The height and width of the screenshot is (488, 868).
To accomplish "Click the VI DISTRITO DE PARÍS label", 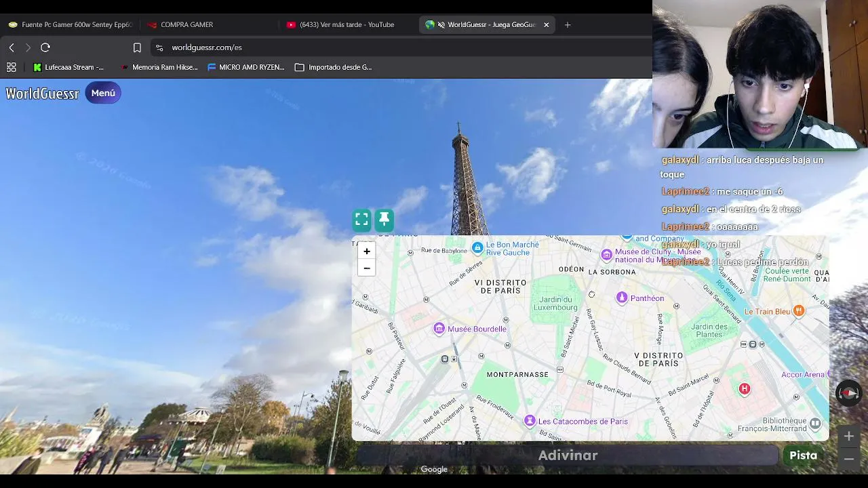I will tap(500, 287).
